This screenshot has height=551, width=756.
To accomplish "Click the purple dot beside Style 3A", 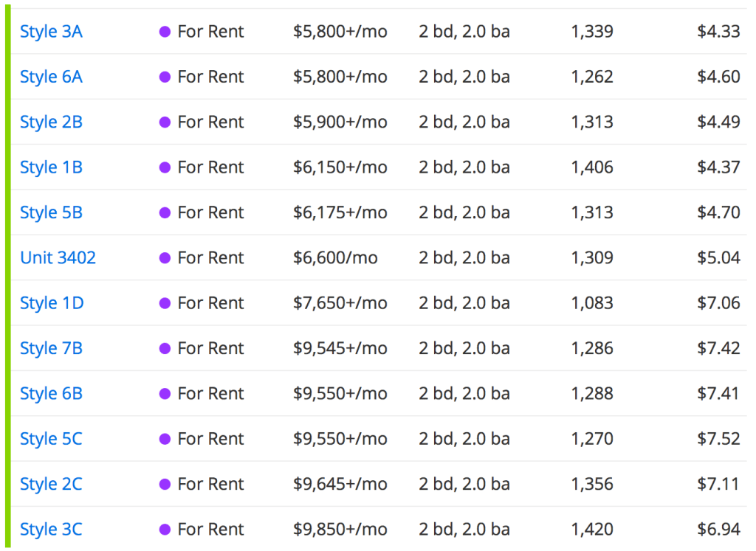I will point(165,32).
